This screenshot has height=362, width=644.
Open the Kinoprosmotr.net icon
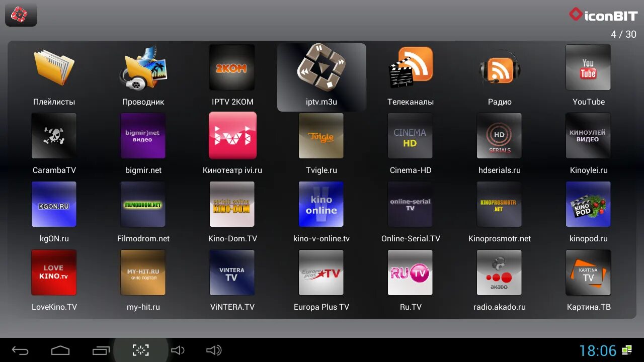499,204
